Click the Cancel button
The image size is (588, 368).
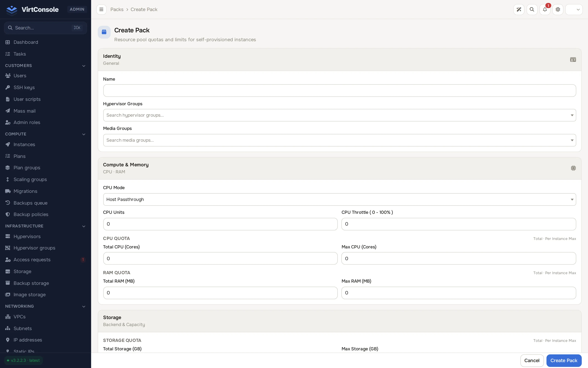pyautogui.click(x=532, y=360)
